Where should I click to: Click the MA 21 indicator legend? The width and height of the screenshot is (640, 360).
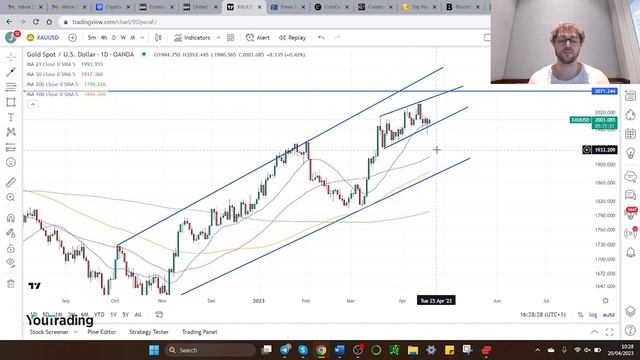pos(65,64)
